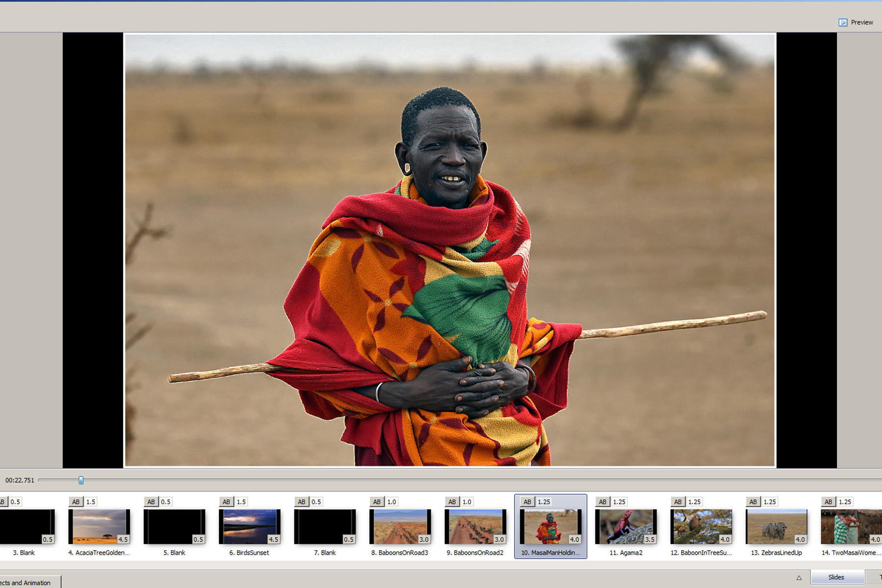Viewport: 882px width, 588px height.
Task: Click slide duration 4.0 on BaboonInTreeSu thumbnail
Action: click(x=725, y=539)
